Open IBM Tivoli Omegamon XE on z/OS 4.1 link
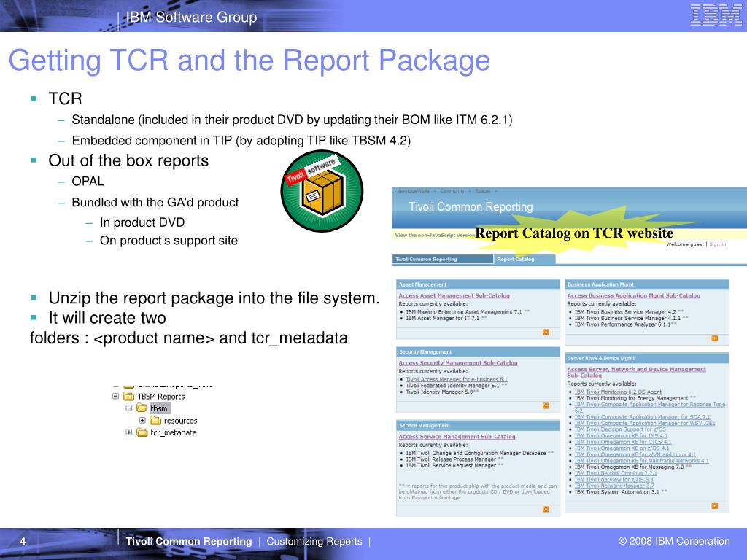Screen dimensions: 747x560 pyautogui.click(x=622, y=448)
